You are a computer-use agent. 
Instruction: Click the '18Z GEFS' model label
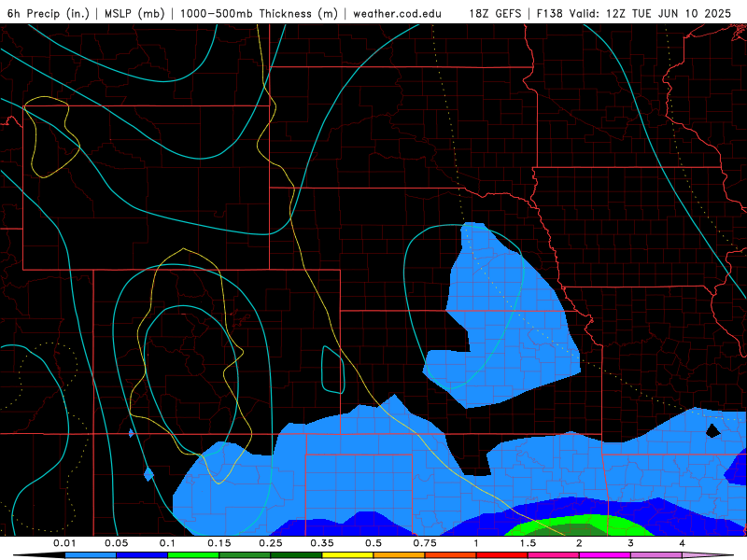coord(495,13)
